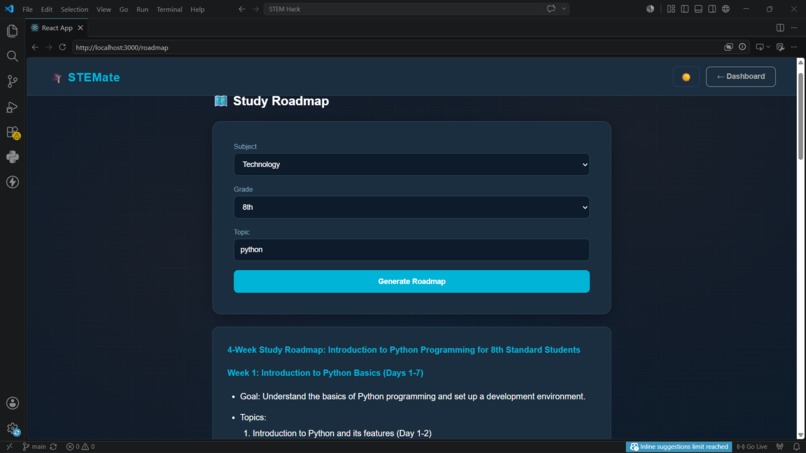Click the circular profile icon in title bar
The image size is (806, 453).
[x=650, y=9]
